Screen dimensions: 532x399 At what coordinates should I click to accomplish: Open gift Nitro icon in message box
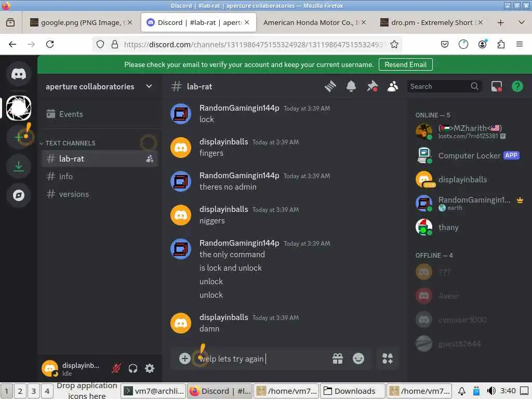[338, 358]
